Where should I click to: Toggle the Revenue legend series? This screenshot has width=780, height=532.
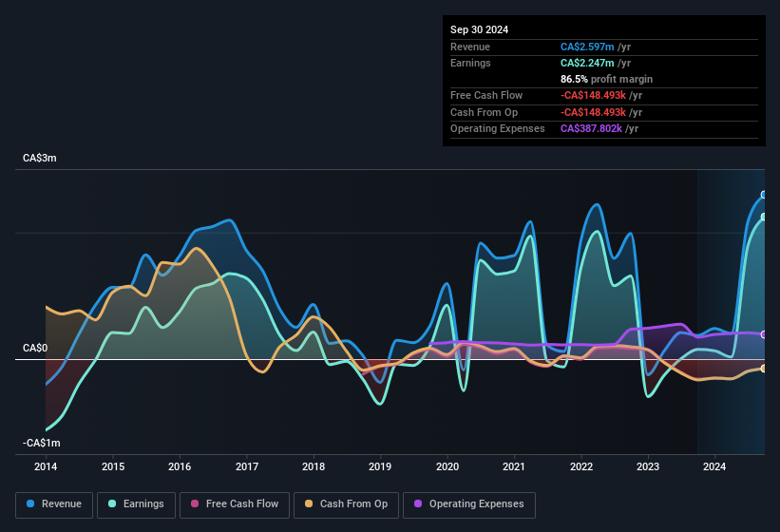pyautogui.click(x=54, y=504)
